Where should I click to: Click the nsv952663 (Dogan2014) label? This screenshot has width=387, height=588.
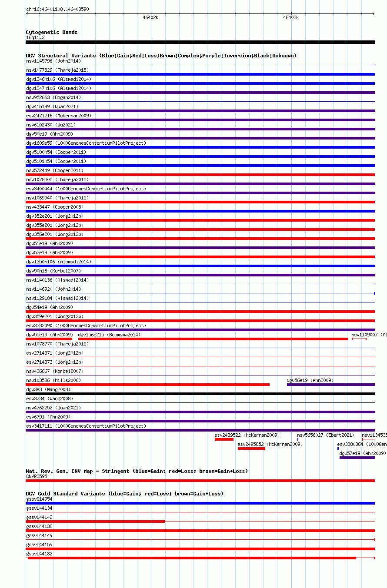point(53,97)
